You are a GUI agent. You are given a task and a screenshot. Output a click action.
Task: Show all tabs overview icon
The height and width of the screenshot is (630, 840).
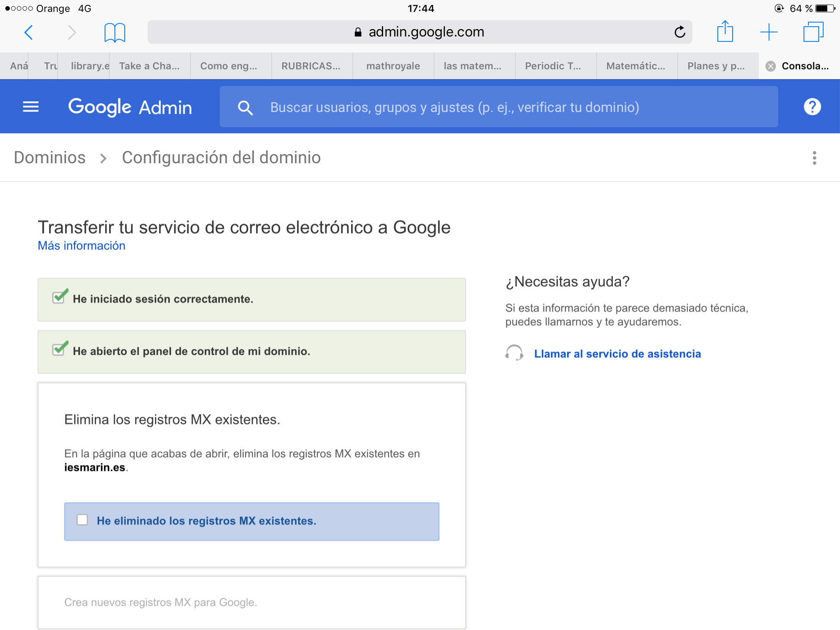tap(813, 32)
